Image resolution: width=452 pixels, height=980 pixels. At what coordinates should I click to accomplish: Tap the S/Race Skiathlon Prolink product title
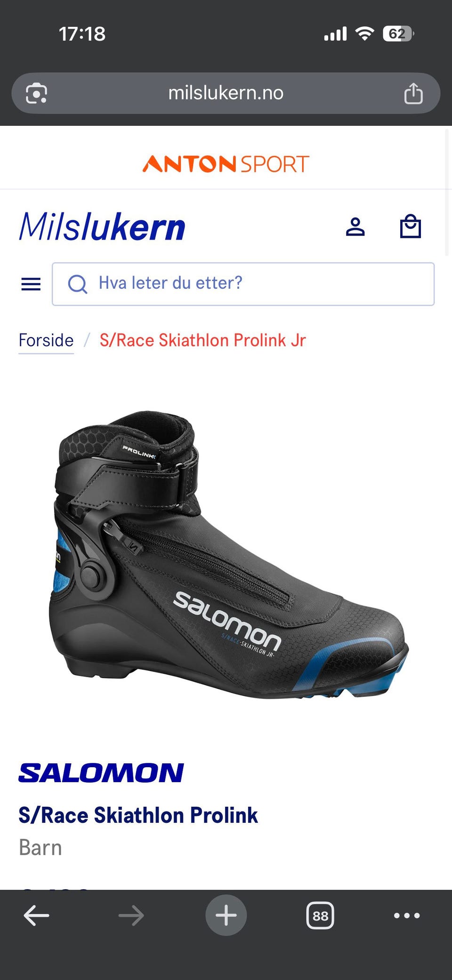[x=138, y=815]
